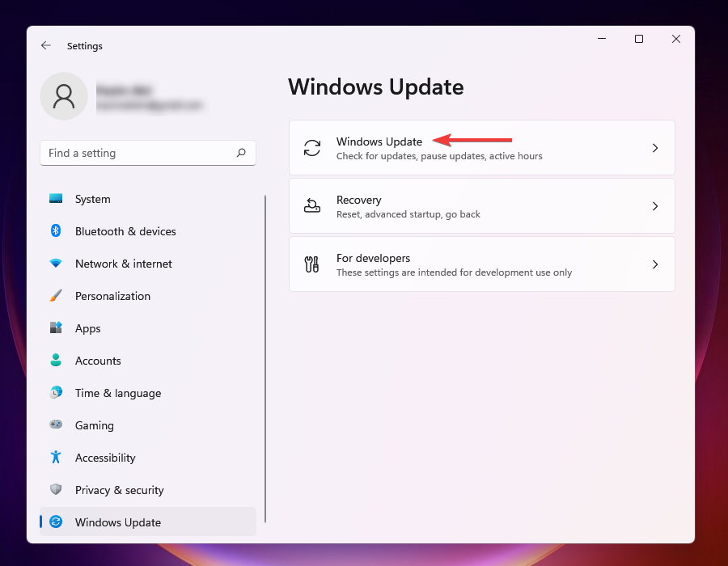Click the back arrow in Settings header
The width and height of the screenshot is (728, 566).
click(45, 45)
